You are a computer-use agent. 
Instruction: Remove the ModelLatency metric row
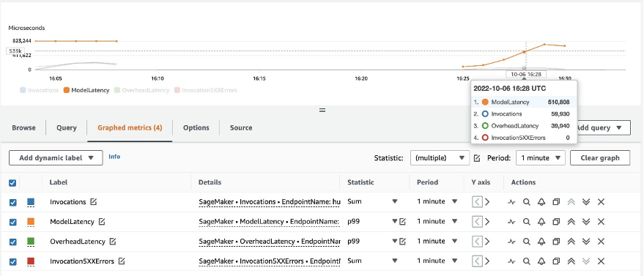(601, 221)
